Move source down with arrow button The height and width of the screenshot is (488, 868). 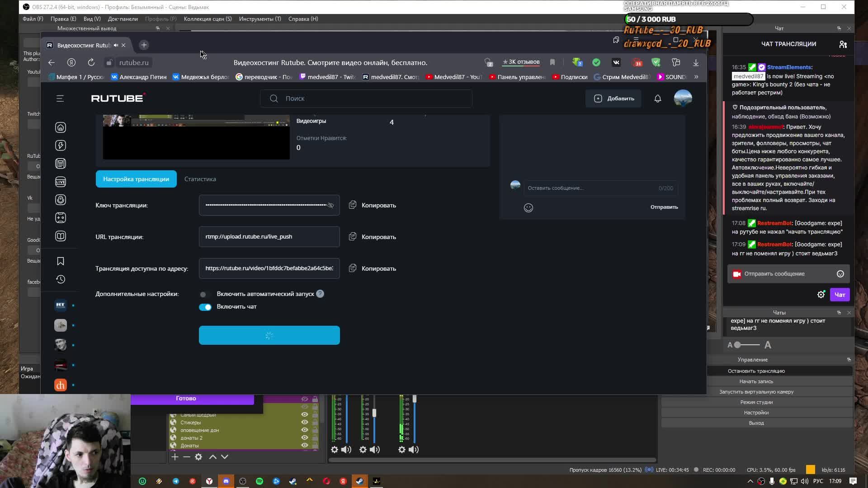(x=225, y=457)
